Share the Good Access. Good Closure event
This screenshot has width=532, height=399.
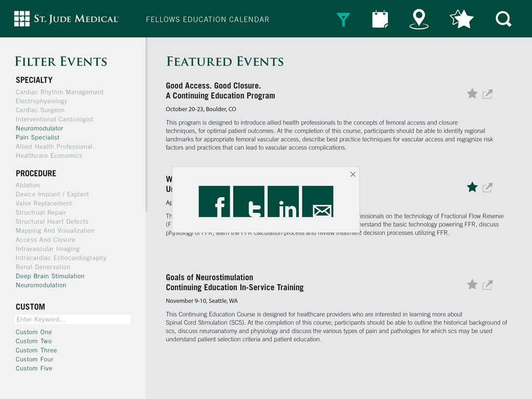point(487,94)
